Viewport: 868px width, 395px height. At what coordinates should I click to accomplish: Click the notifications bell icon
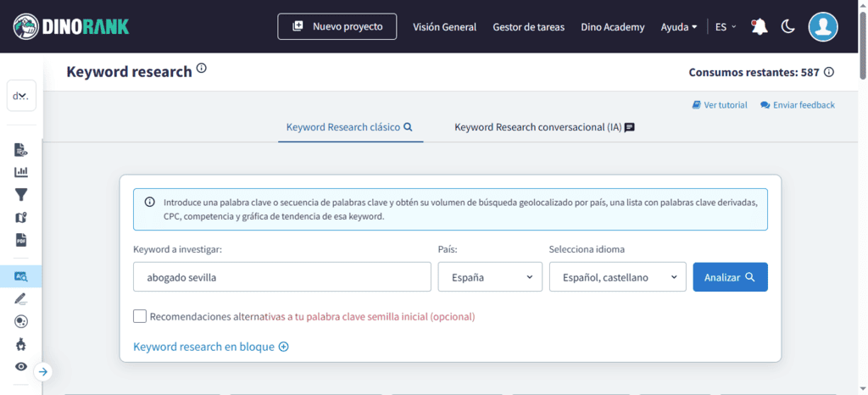[x=759, y=26]
